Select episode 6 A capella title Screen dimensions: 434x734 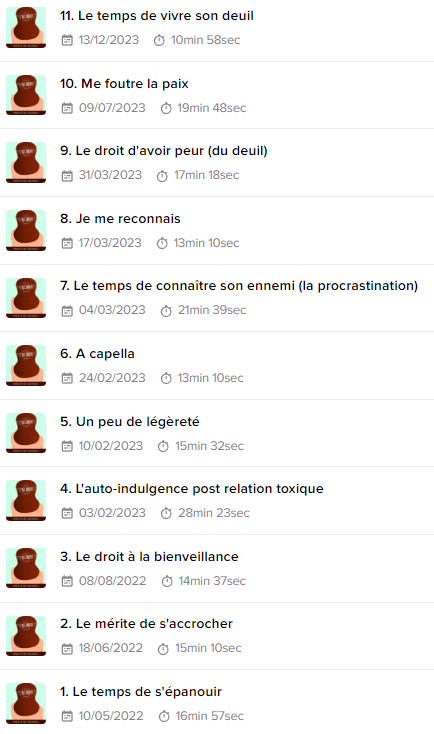pos(97,354)
